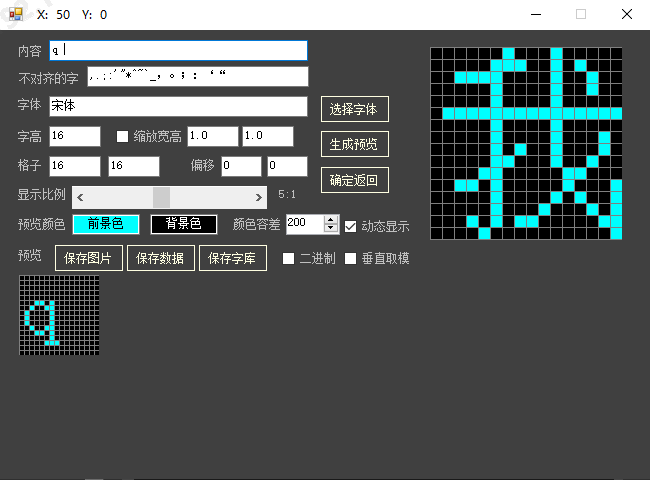This screenshot has width=650, height=480.
Task: Click the second 偏移 offset field
Action: click(287, 166)
